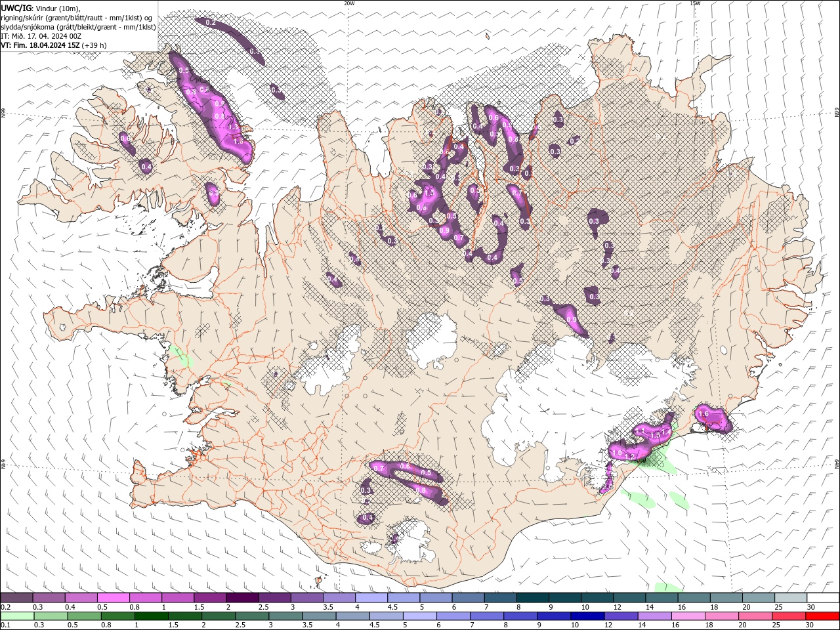
Task: Click the '15W' longitude label
Action: coord(695,3)
